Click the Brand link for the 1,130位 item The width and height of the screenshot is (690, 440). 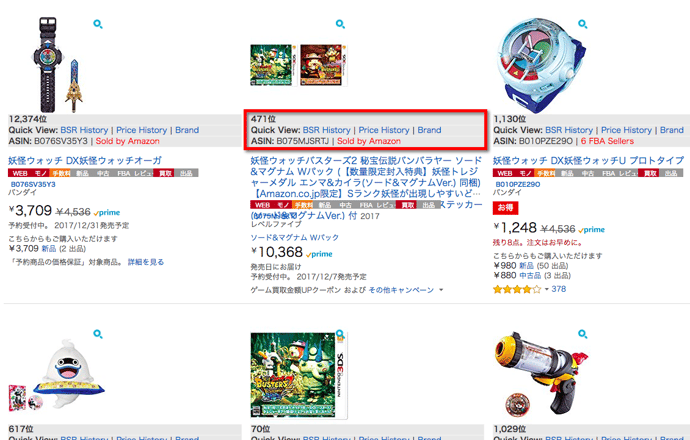click(x=672, y=130)
